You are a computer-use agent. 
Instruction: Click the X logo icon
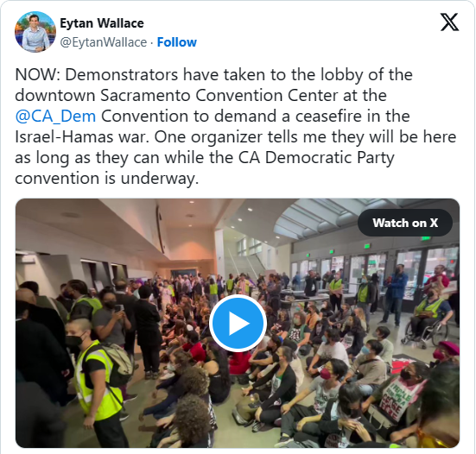(449, 22)
